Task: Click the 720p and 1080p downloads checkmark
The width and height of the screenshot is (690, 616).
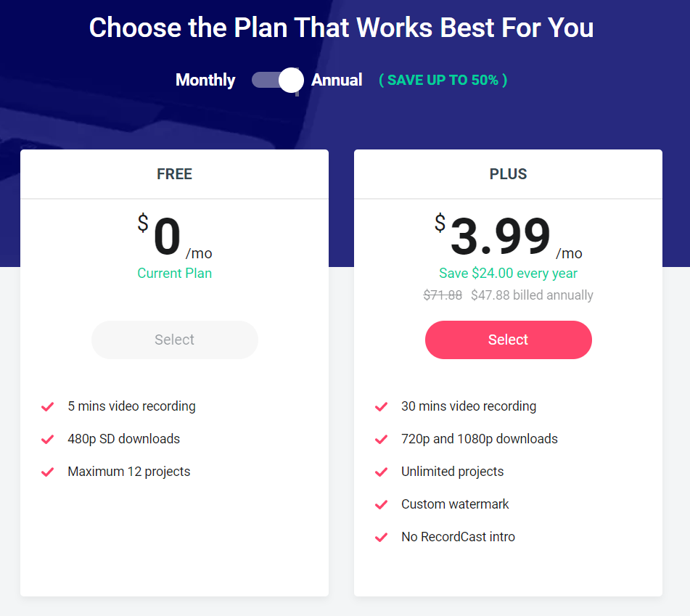Action: coord(381,439)
